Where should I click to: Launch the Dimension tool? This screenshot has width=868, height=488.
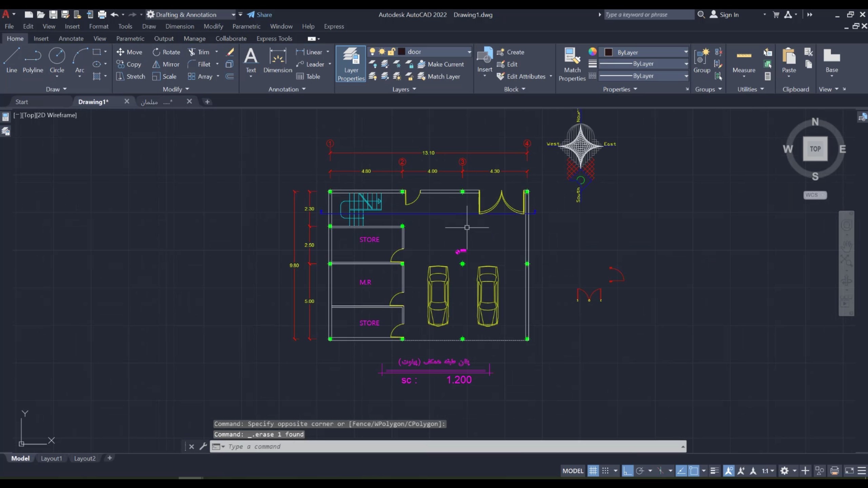(x=278, y=61)
